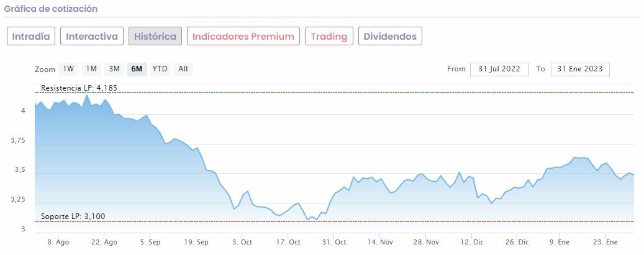Edit the From date field
This screenshot has height=255, width=644.
pos(499,69)
